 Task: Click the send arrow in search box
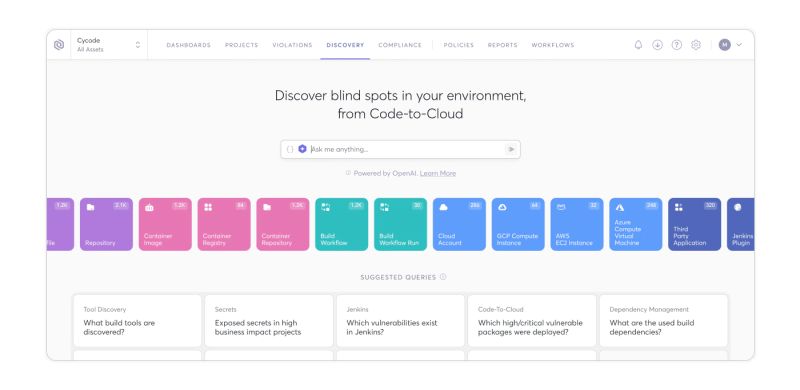pos(511,149)
